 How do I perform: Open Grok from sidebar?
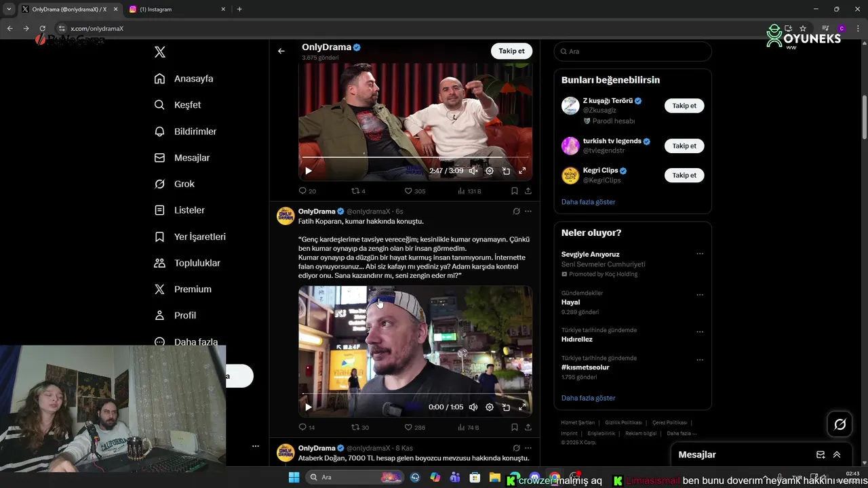(x=174, y=184)
